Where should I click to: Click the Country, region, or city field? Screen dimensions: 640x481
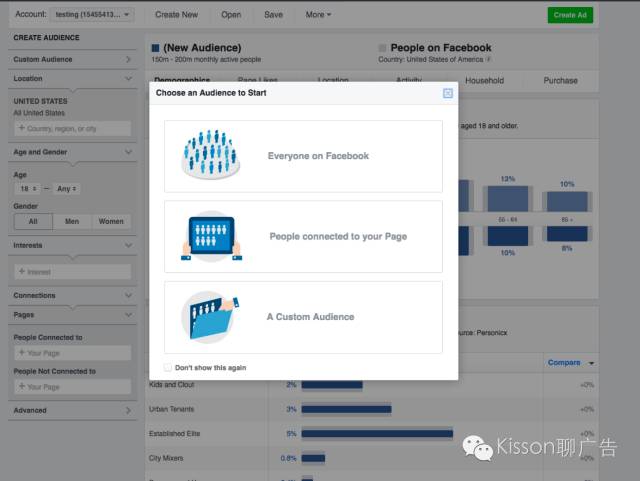click(73, 129)
